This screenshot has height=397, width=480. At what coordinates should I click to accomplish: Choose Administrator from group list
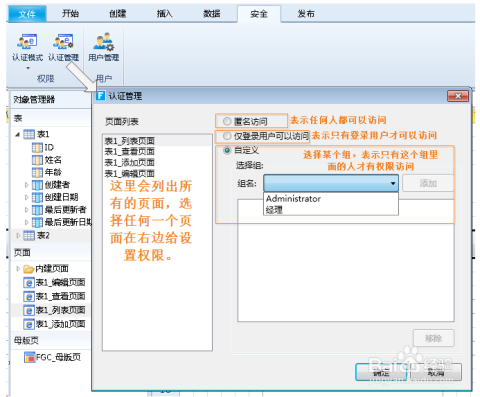point(331,199)
